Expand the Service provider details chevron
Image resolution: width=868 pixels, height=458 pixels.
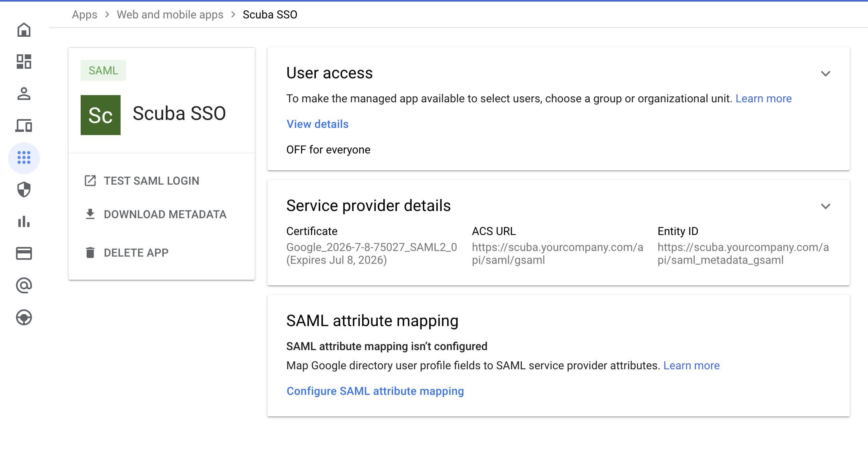826,206
